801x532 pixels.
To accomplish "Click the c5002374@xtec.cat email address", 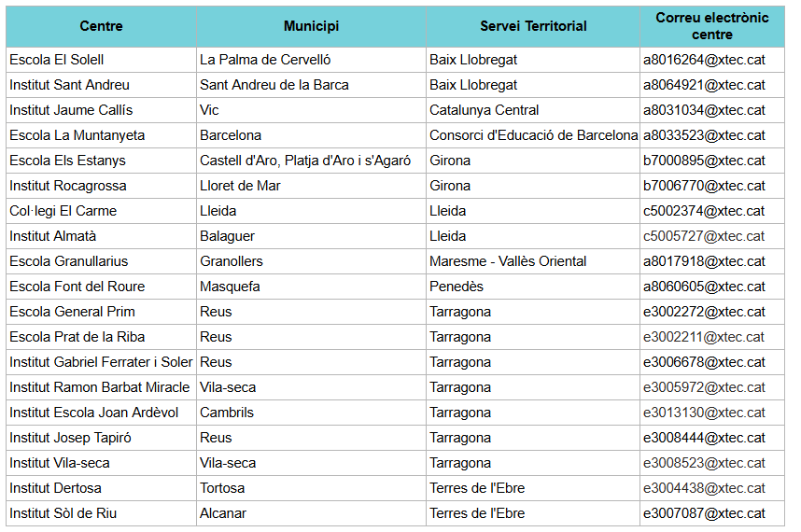I will [704, 211].
